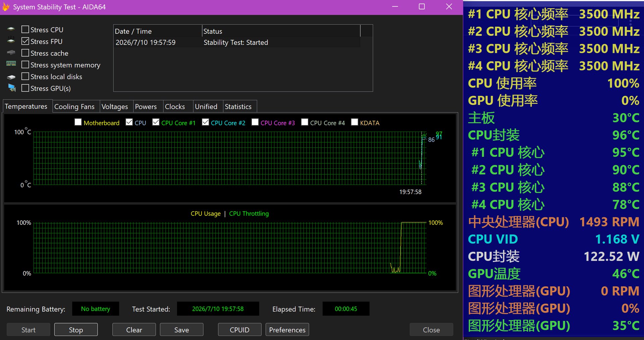Click the 中央处理器(CPU) 1493 RPM fan reading
Screen dimensions: 644x340
click(553, 222)
